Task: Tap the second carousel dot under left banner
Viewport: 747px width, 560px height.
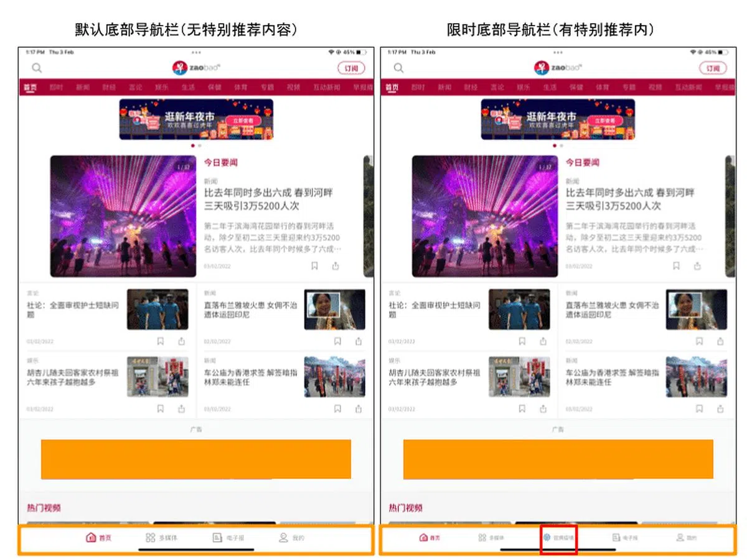Action: [x=199, y=146]
